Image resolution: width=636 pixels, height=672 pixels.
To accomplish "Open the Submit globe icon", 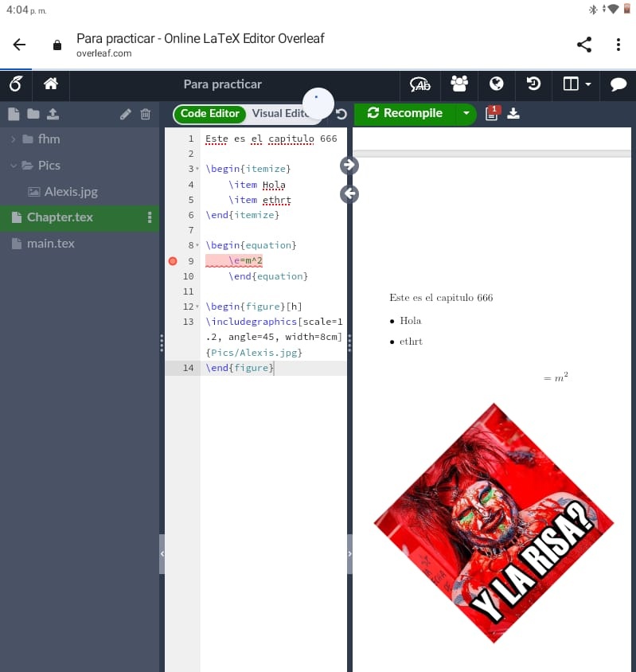I will (x=496, y=84).
